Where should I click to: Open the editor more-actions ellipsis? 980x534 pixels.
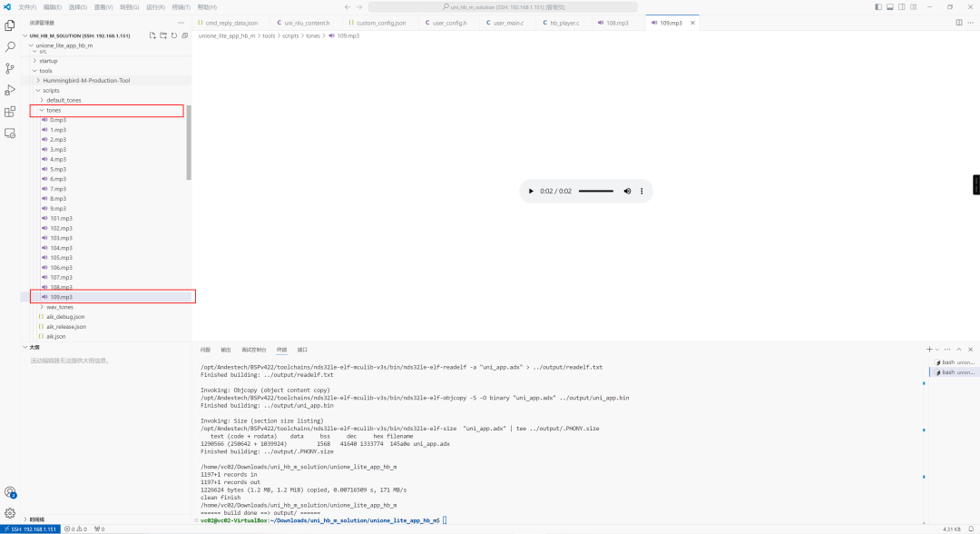(971, 23)
